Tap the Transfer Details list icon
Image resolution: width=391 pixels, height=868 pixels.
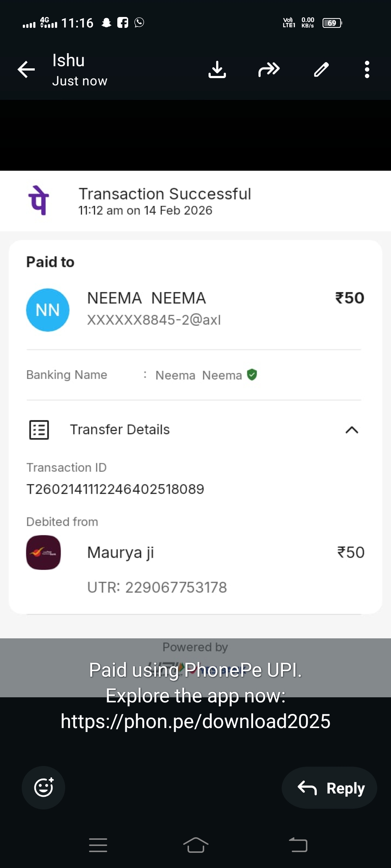coord(39,430)
